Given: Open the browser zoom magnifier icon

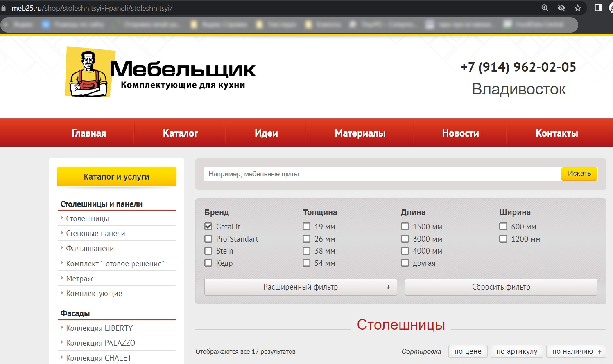Looking at the screenshot, I should pyautogui.click(x=545, y=7).
